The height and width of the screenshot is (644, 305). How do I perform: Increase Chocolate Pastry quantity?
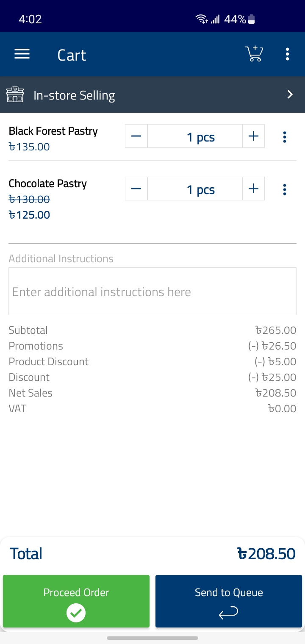tap(253, 189)
